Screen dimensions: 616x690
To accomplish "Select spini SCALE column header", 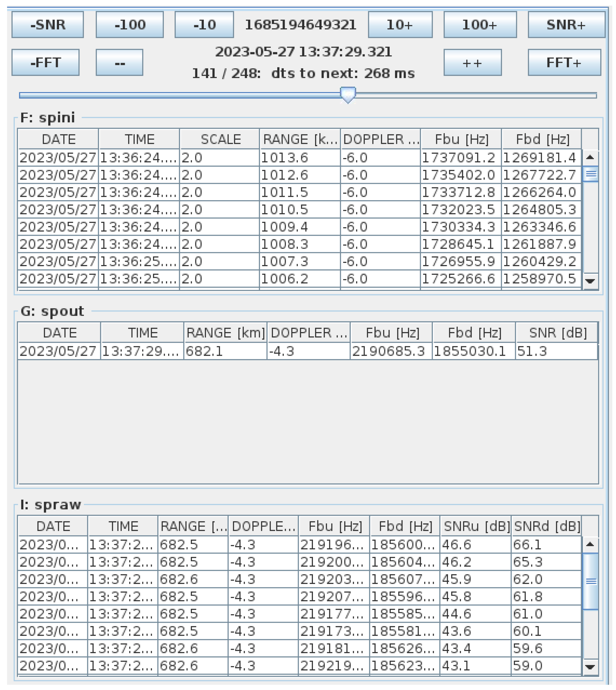I will tap(220, 139).
